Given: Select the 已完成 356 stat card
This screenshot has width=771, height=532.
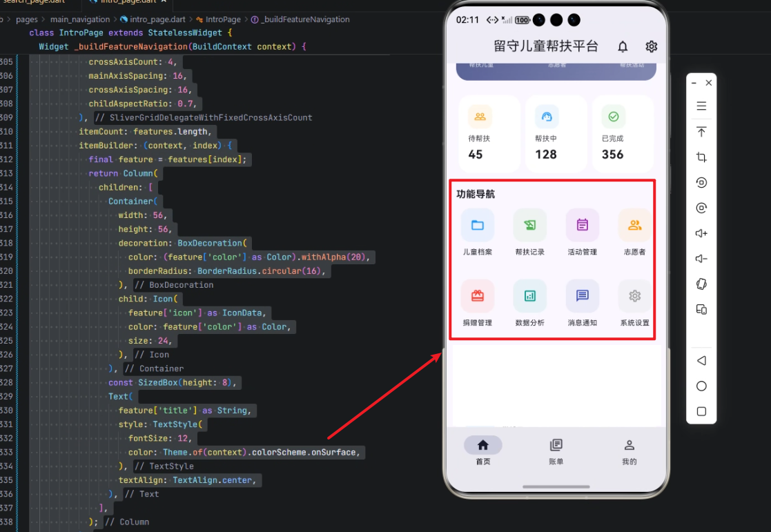Looking at the screenshot, I should (623, 134).
